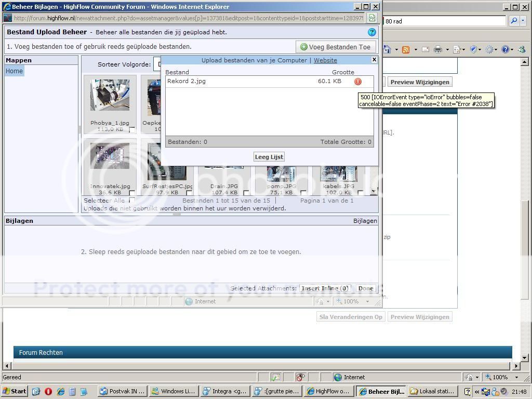Enable the Selecteer Alle checkbox

pyautogui.click(x=132, y=200)
